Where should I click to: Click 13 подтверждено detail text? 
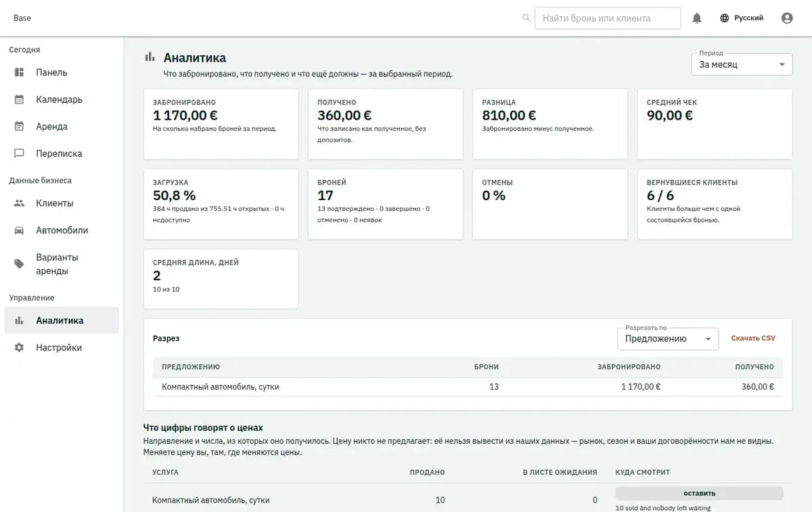click(x=346, y=209)
